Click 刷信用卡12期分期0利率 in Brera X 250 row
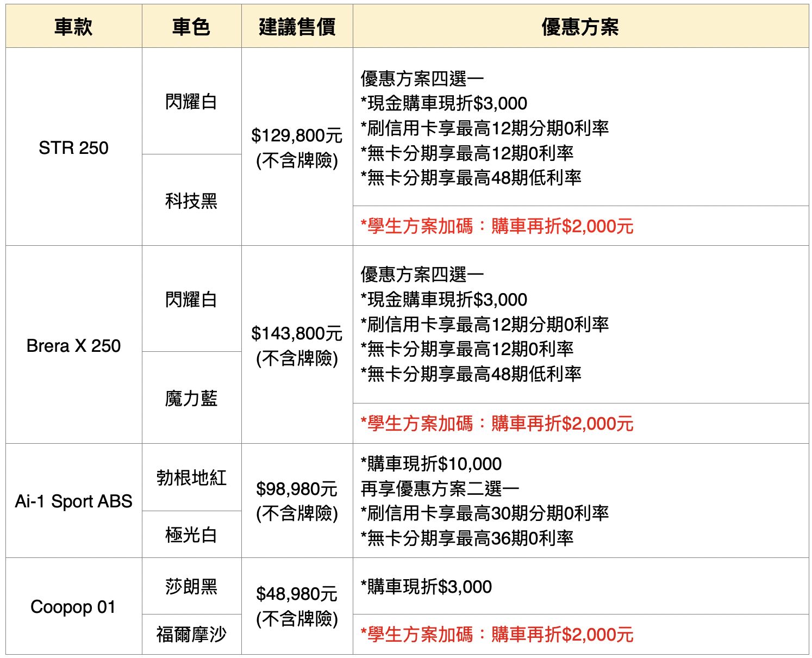Screen dimensions: 812x658 coord(485,325)
